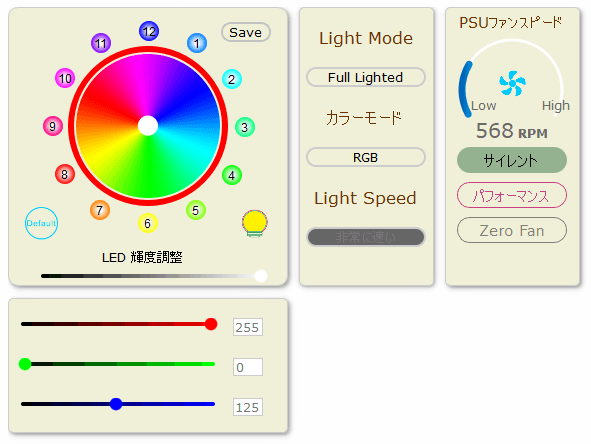
Task: Click the Low label on fan gauge
Action: [x=484, y=106]
